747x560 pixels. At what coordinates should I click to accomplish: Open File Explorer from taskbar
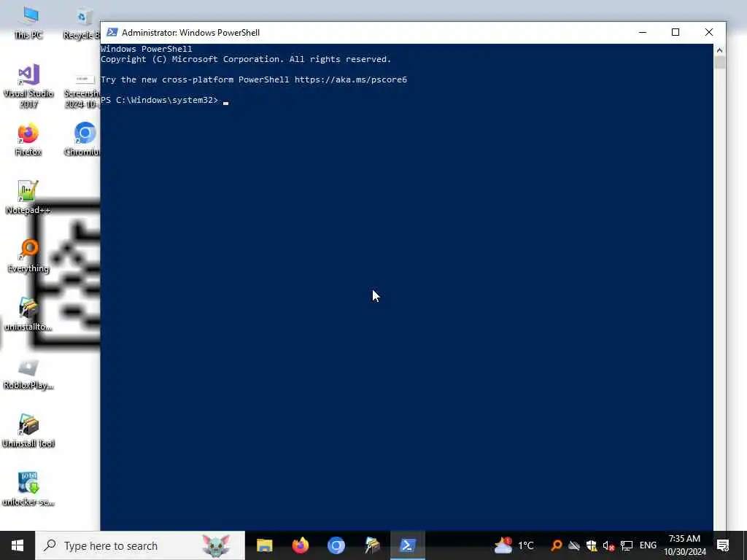264,545
